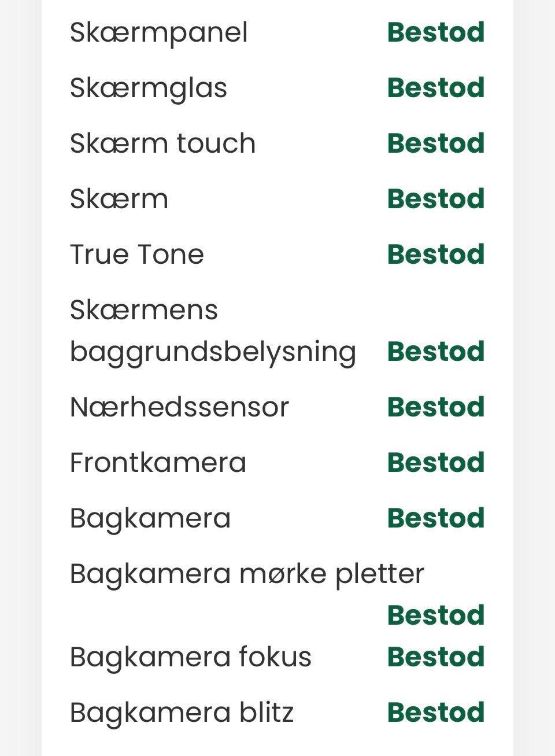Screen dimensions: 555x756
Task: Click the Bestod result for Bagkamera blitz
Action: [436, 713]
